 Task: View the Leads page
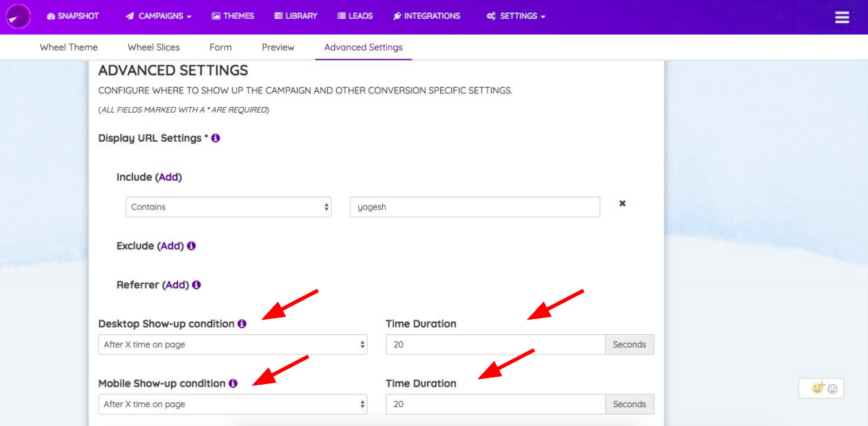[x=355, y=16]
